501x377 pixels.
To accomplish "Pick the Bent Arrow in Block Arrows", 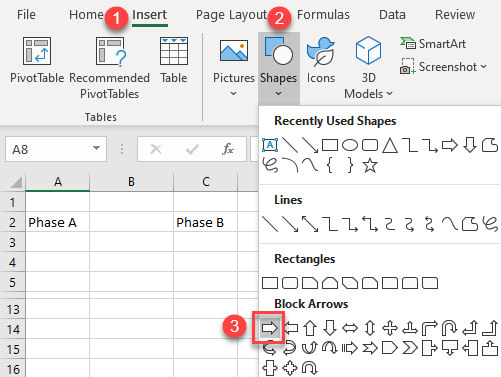I will point(430,328).
